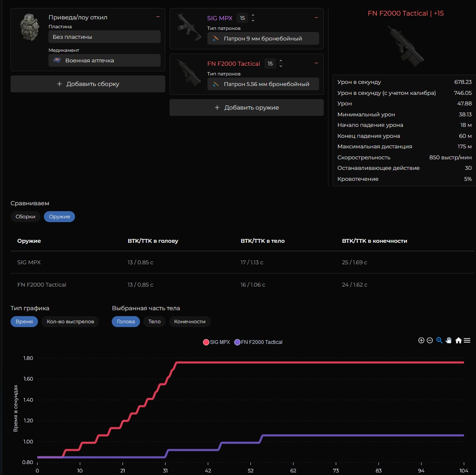The width and height of the screenshot is (476, 475).
Task: Toggle the FN F2000 Tactical series in chart legend
Action: pyautogui.click(x=258, y=342)
